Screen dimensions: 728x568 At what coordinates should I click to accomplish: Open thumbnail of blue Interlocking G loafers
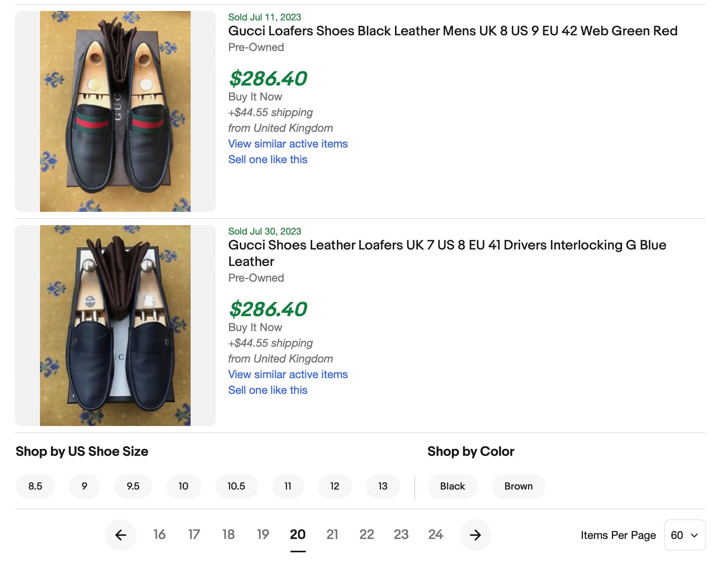coord(115,326)
